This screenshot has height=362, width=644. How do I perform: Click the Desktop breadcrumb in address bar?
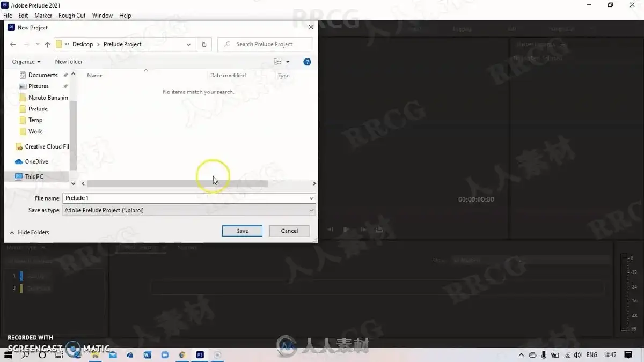pos(83,45)
